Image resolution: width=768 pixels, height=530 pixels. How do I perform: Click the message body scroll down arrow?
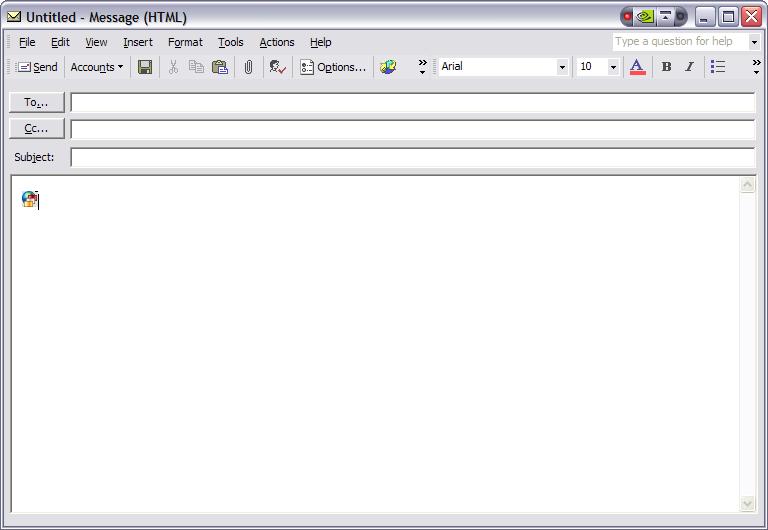(747, 504)
